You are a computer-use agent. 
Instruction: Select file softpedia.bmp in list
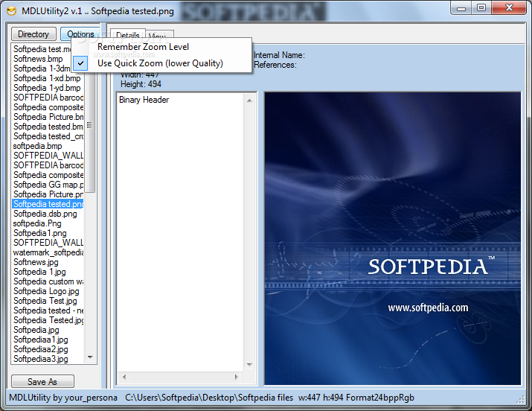[x=38, y=146]
